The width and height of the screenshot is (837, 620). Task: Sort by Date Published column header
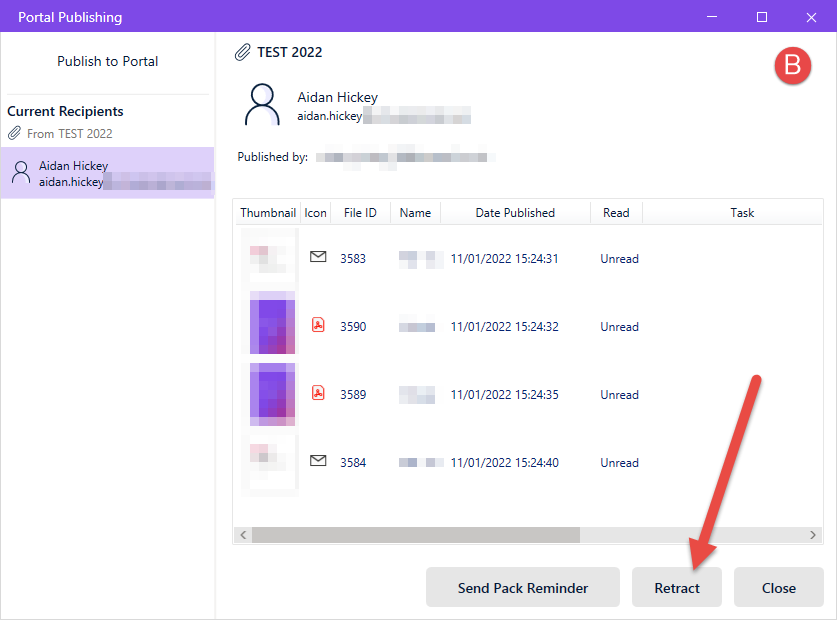tap(515, 213)
